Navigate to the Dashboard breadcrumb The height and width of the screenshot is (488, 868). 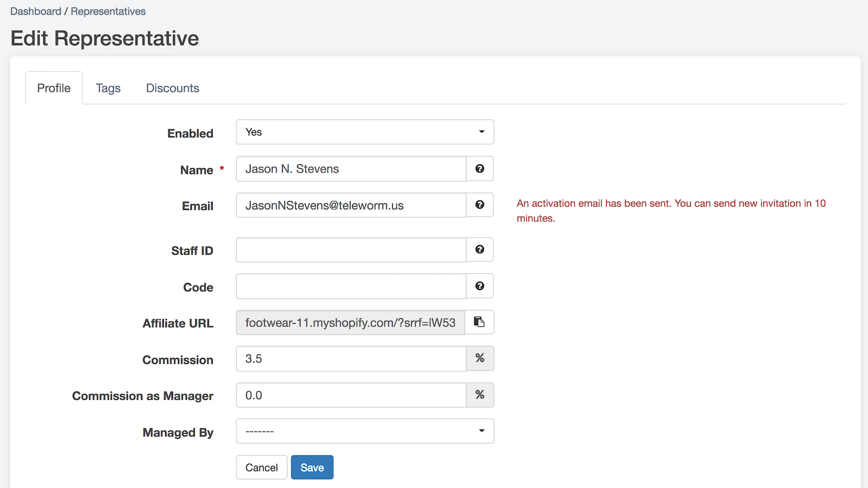pos(36,11)
